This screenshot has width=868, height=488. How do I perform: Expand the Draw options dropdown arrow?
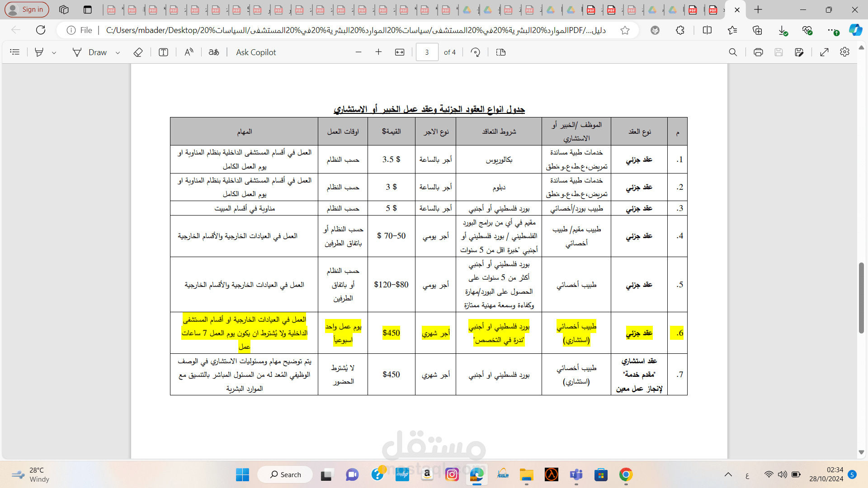[x=118, y=52]
